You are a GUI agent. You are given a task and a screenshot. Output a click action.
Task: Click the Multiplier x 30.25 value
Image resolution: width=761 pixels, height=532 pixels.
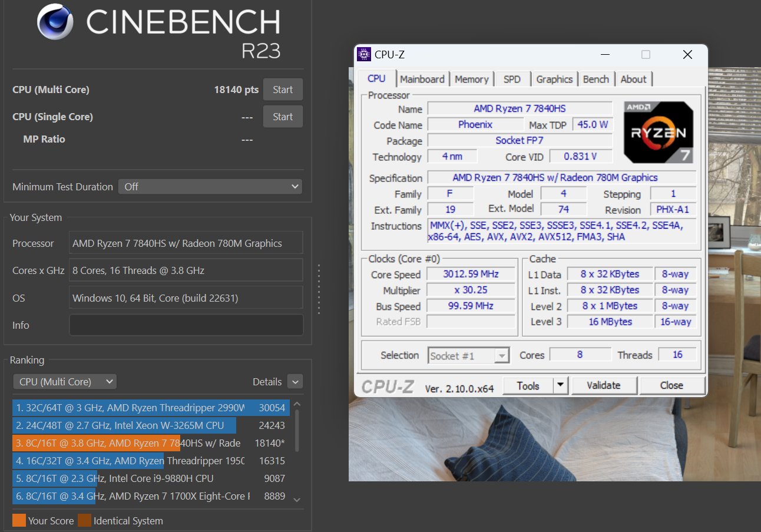471,290
